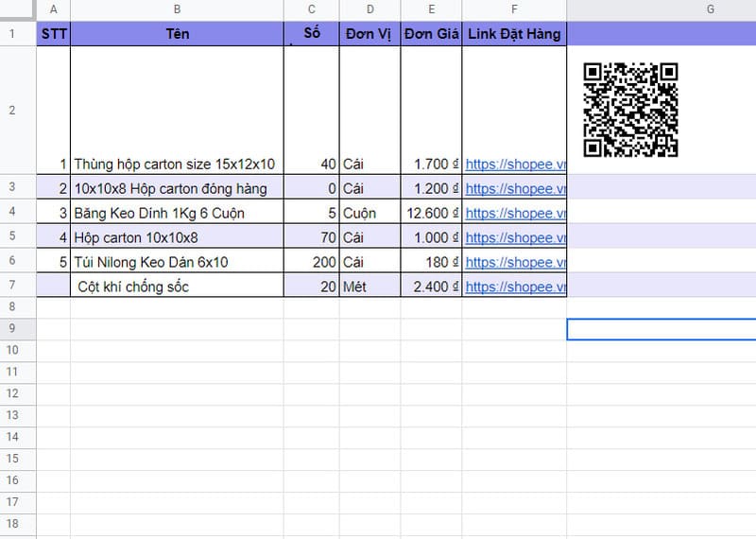This screenshot has width=756, height=539.
Task: Select price cell 1.700 ₫
Action: 431,111
